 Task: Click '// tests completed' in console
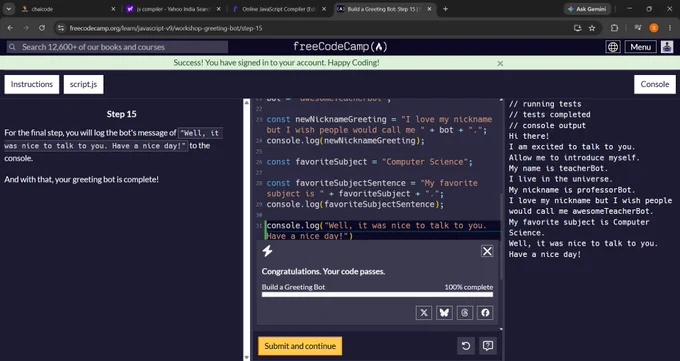point(549,115)
